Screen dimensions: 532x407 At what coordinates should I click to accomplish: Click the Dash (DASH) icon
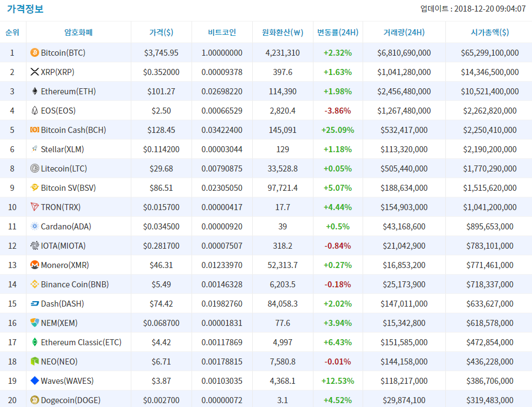[x=35, y=303]
